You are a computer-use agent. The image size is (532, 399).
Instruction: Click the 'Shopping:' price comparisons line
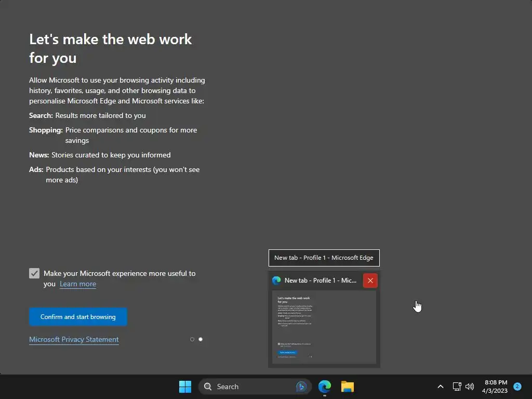point(113,136)
